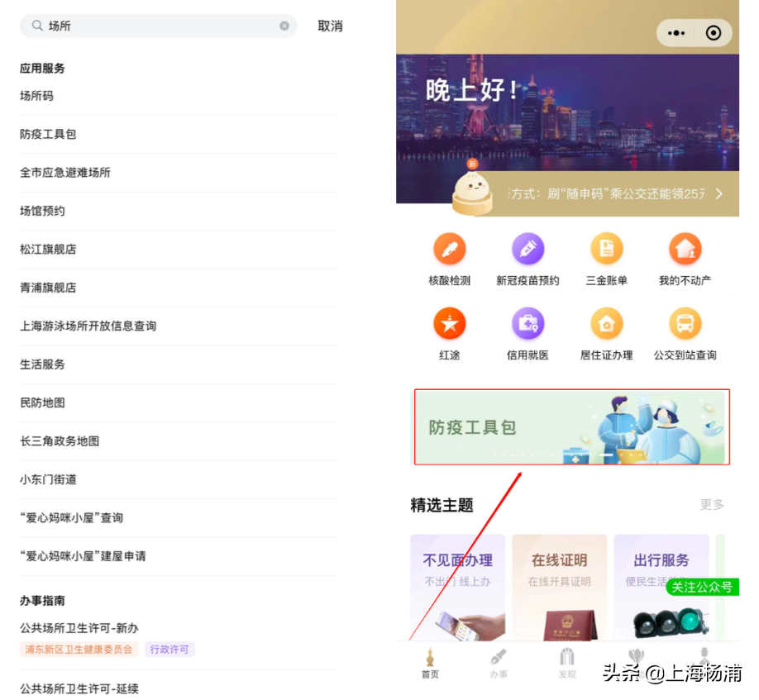Open the 居住证办理 residence permit icon
Screen dimensions: 759x700
[606, 325]
